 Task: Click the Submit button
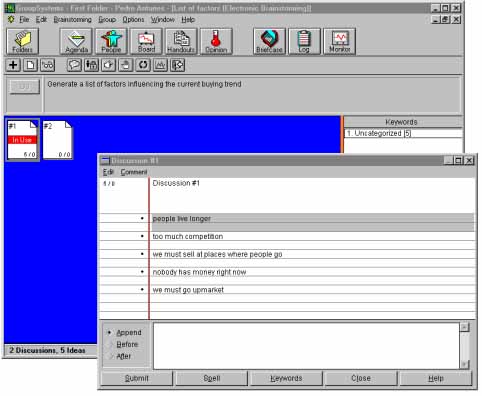[137, 378]
